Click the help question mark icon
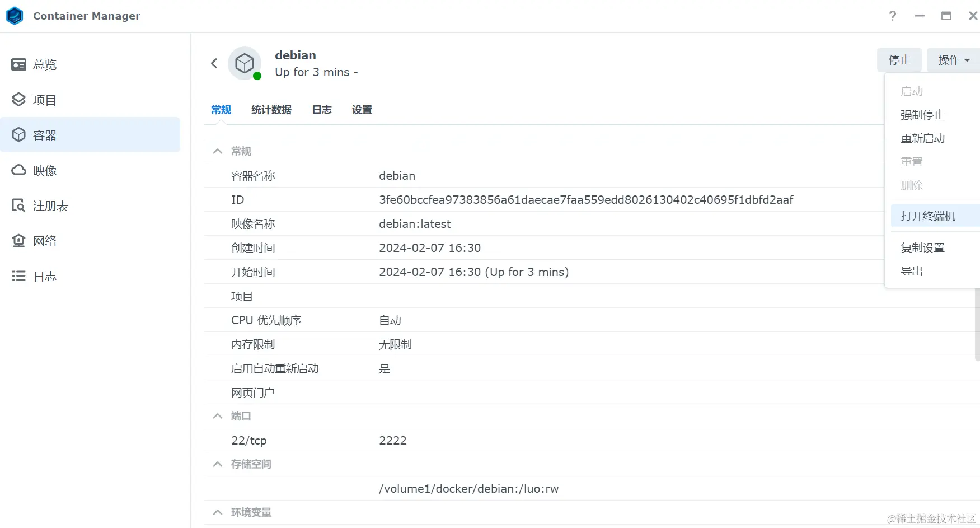 893,16
